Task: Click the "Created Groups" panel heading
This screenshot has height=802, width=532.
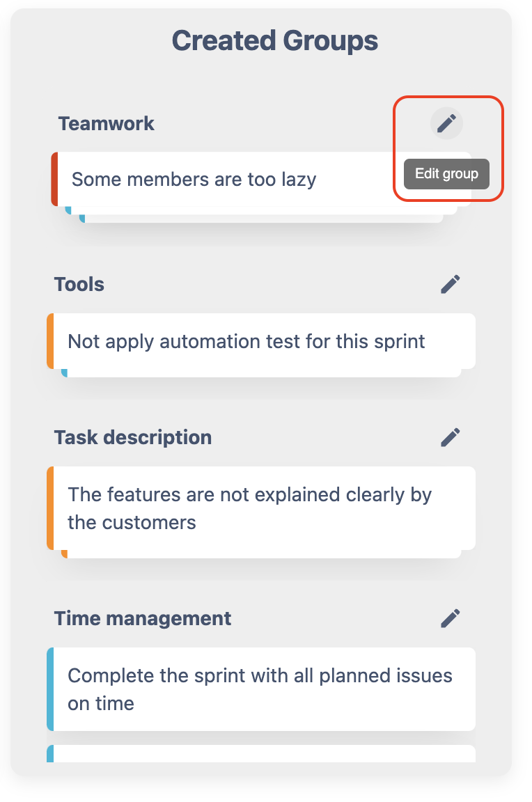Action: pos(275,40)
